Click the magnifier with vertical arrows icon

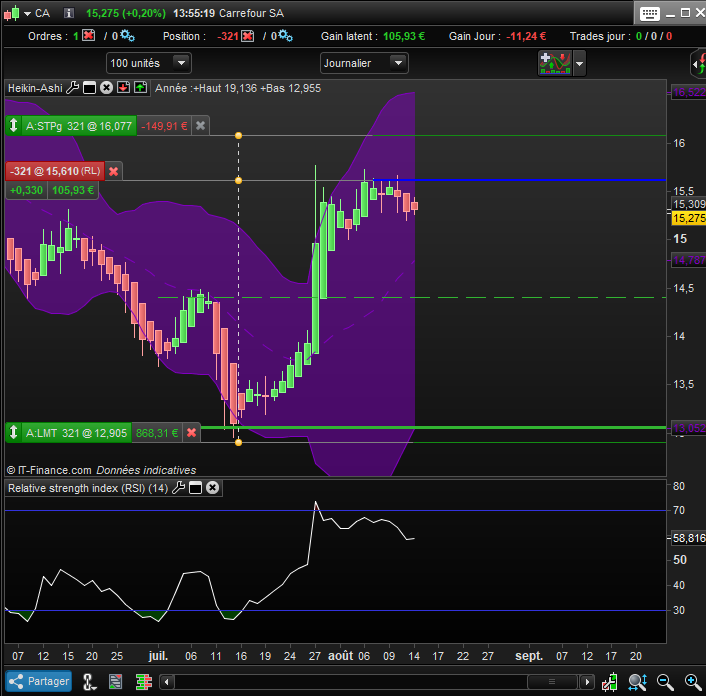tap(637, 681)
